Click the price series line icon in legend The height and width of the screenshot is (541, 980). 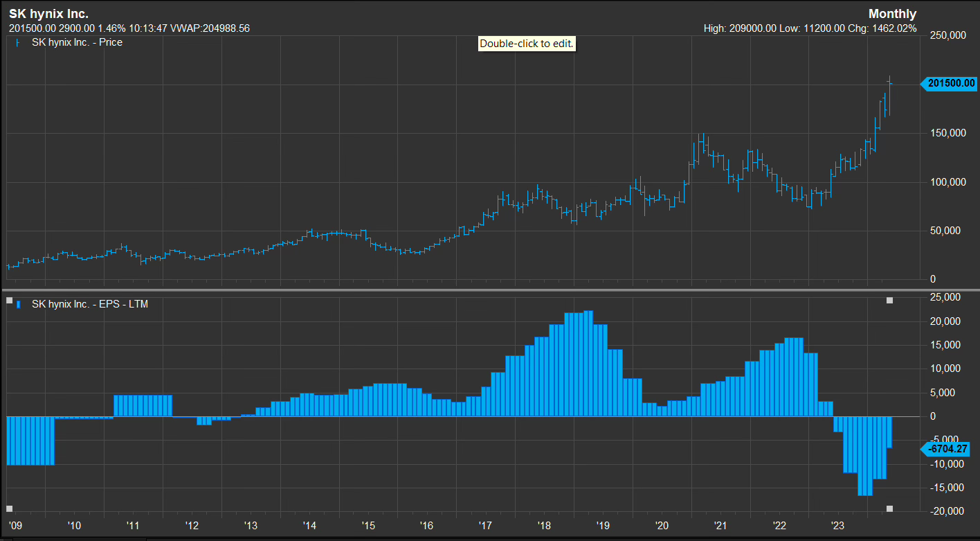(17, 42)
